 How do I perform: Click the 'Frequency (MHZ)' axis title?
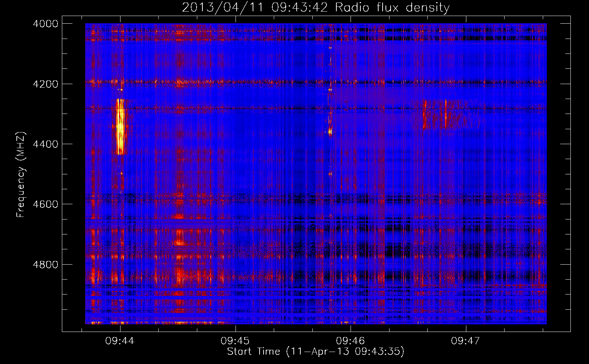point(21,175)
